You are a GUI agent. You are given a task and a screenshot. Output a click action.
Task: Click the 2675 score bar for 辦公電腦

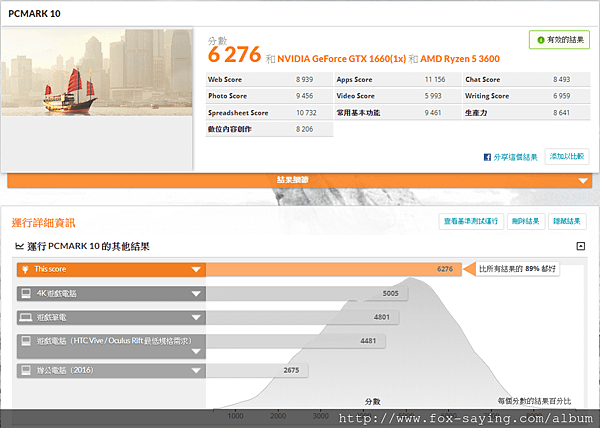point(257,370)
